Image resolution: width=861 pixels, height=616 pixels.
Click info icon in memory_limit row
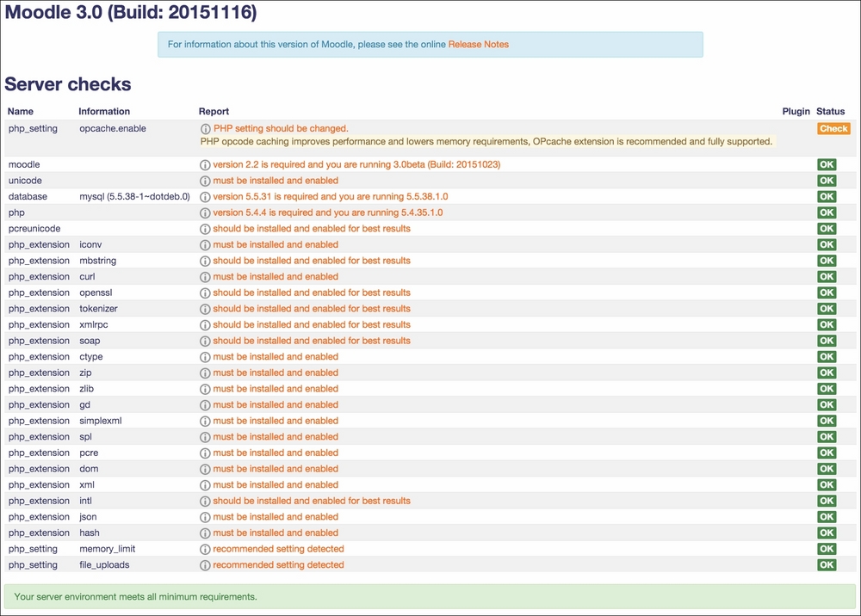(x=205, y=549)
